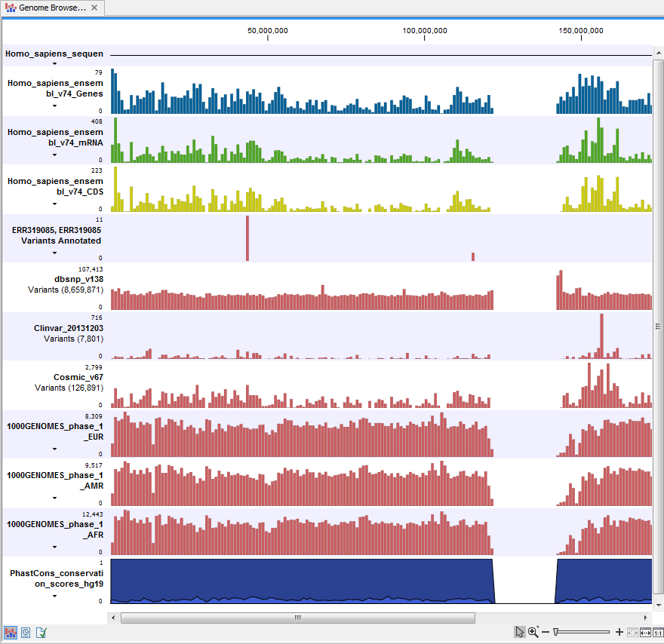Select the pointer selection tool
Image resolution: width=664 pixels, height=644 pixels.
520,632
